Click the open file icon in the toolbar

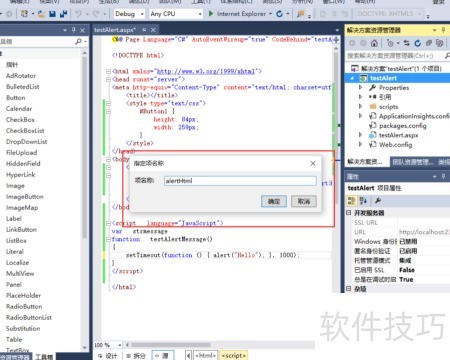(41, 14)
